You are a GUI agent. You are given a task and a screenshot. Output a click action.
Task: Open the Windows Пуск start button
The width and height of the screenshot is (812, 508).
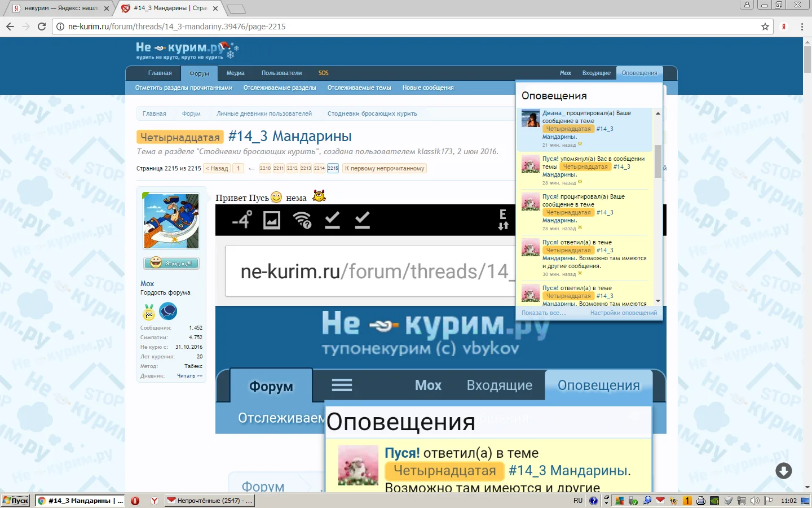tap(15, 501)
